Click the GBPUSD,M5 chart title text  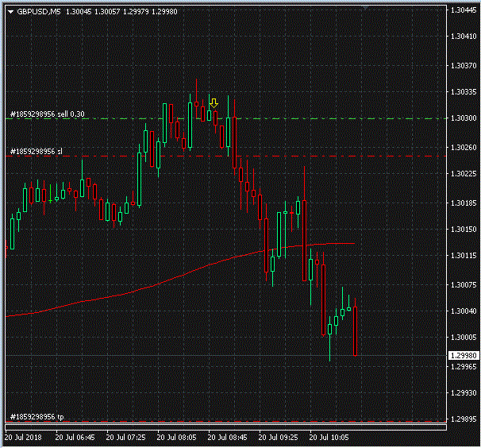pos(39,11)
